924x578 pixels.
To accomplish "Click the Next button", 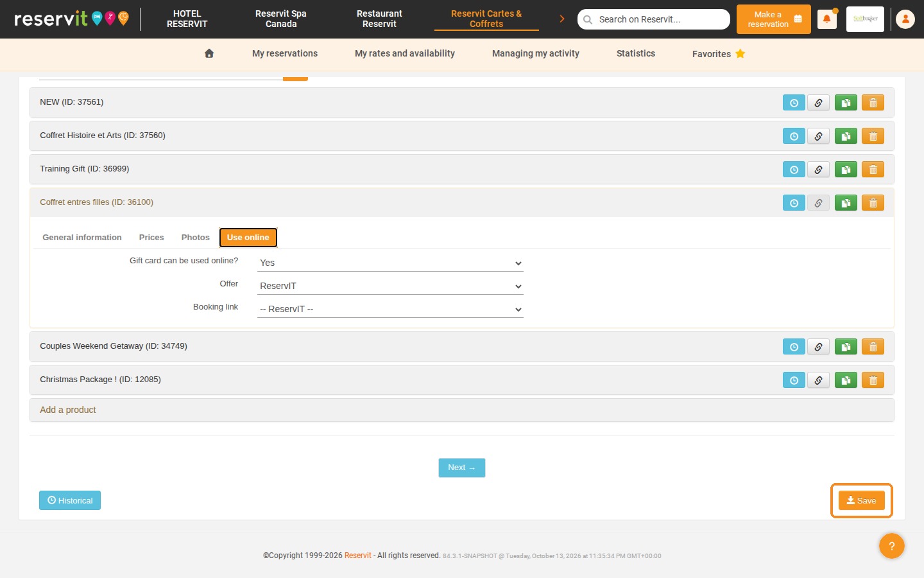I will pos(462,468).
